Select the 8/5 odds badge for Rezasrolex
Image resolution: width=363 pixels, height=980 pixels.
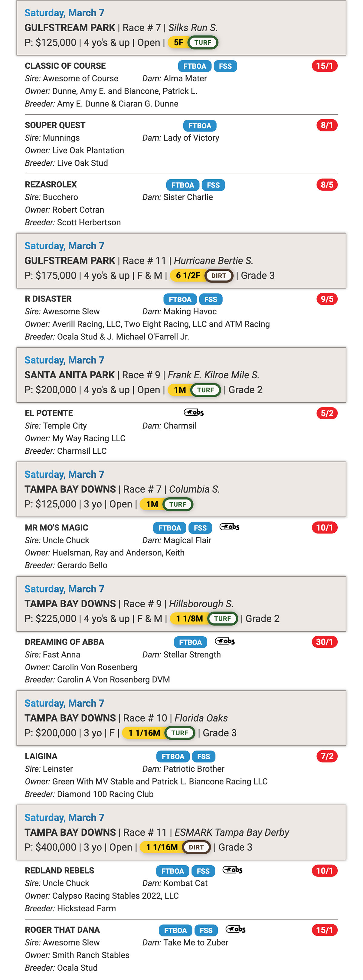point(327,185)
